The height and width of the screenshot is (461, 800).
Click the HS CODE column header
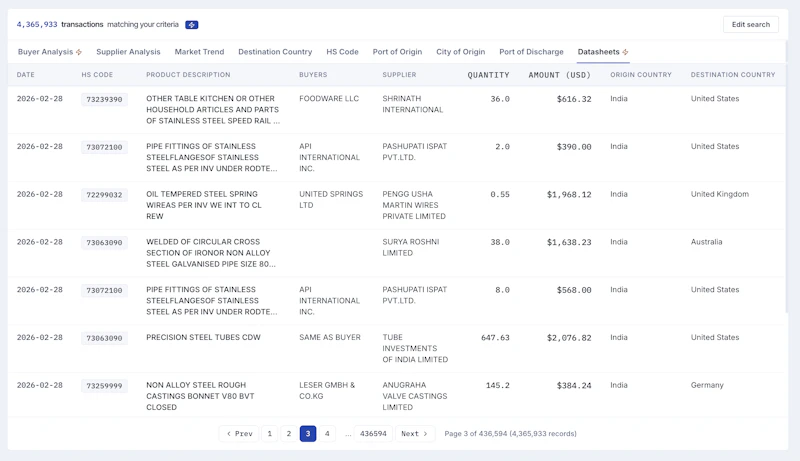point(97,74)
